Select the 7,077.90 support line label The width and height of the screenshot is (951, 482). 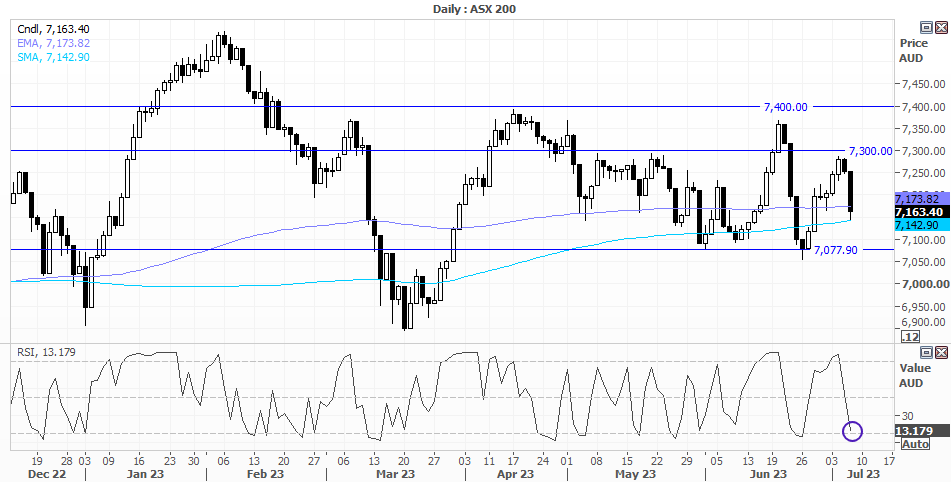coord(836,250)
